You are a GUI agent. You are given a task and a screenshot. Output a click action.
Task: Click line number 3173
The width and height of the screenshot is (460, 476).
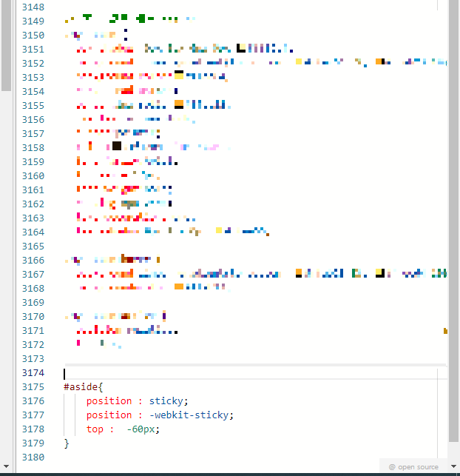click(33, 359)
